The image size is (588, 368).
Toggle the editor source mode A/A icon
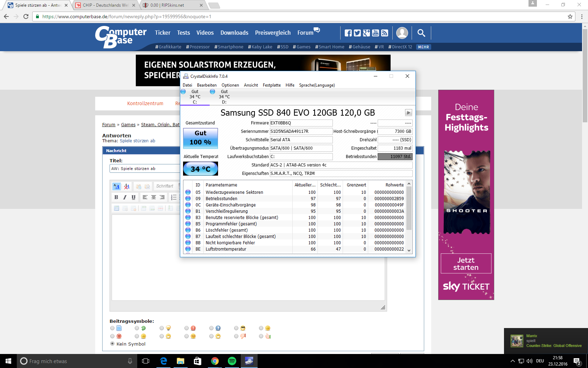point(117,186)
